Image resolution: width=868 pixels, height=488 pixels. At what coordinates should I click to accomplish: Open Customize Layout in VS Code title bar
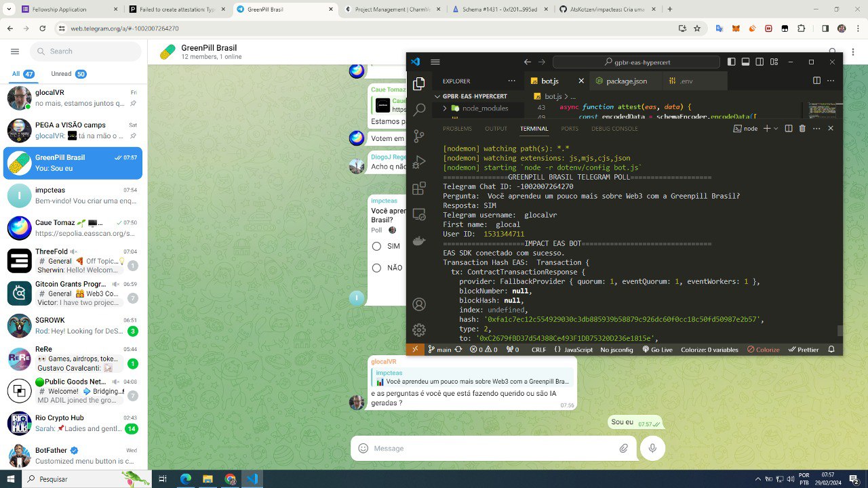[773, 62]
